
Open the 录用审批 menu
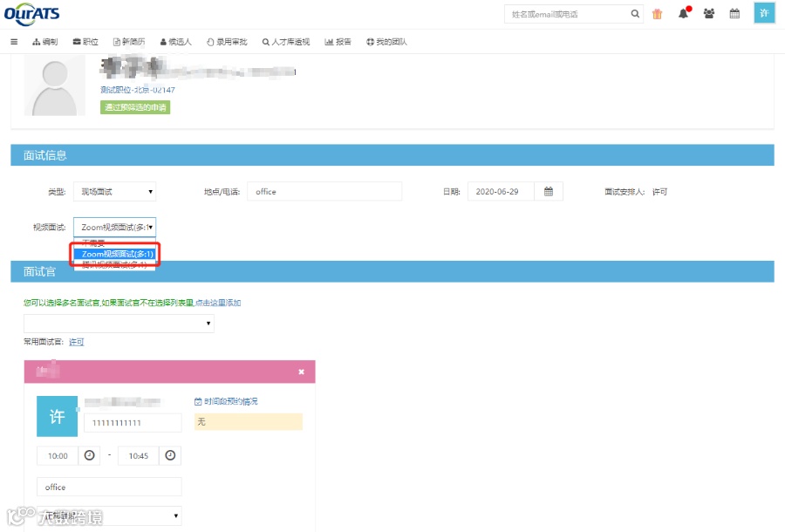click(227, 42)
